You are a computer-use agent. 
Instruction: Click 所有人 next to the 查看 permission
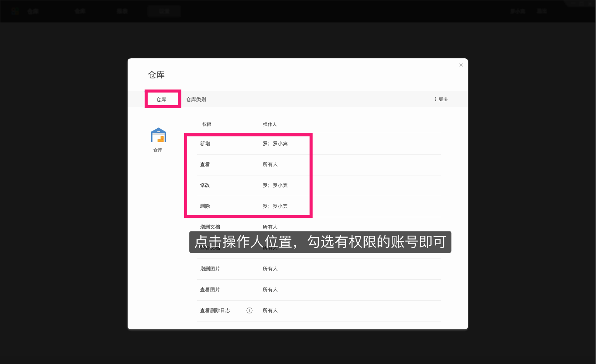click(270, 164)
